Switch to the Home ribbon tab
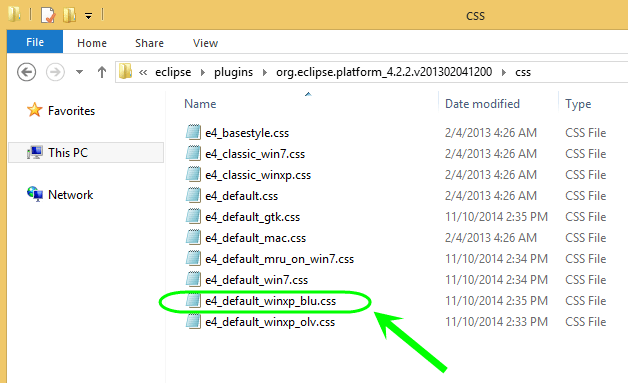The height and width of the screenshot is (383, 628). point(92,43)
